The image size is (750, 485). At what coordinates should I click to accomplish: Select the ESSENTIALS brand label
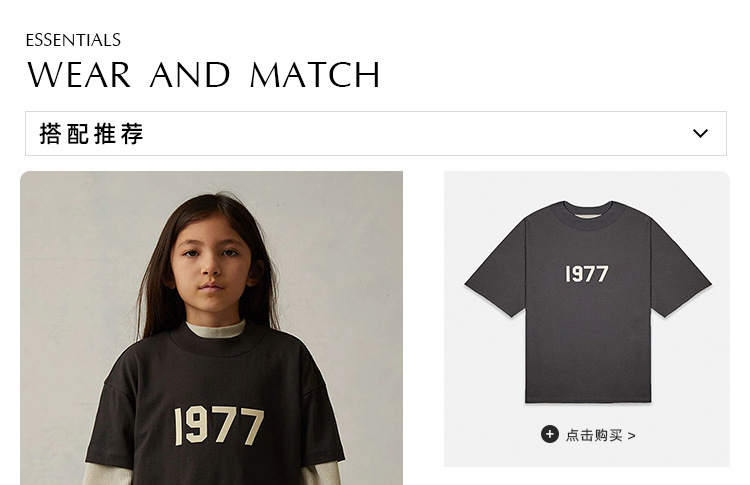tap(73, 40)
